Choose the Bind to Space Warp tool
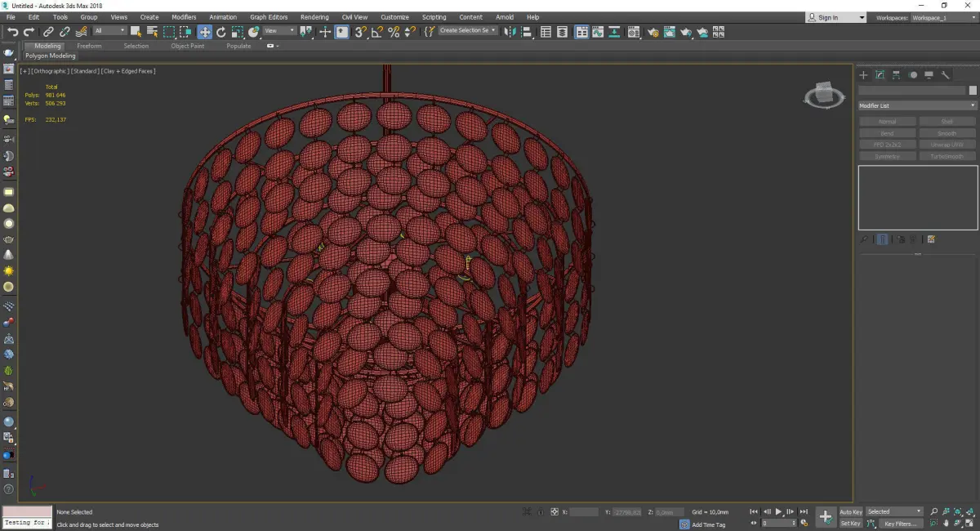 81,32
